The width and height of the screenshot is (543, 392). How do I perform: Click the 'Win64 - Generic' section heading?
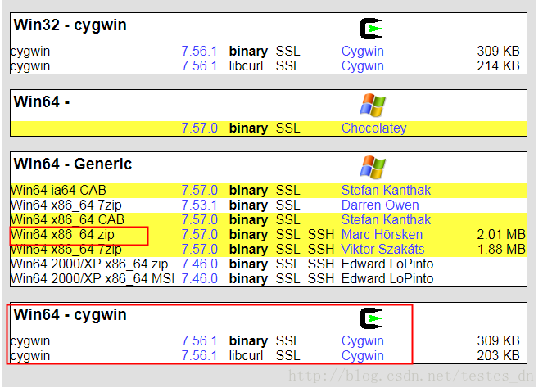(73, 164)
